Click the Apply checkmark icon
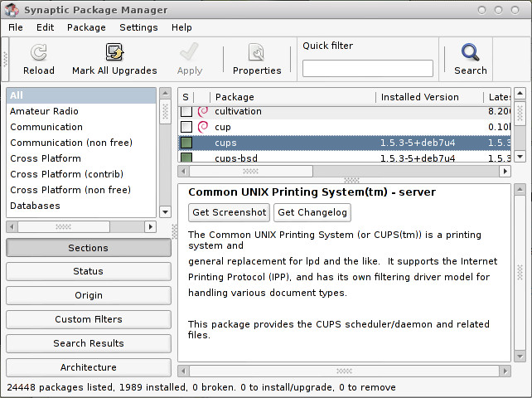 click(x=189, y=52)
